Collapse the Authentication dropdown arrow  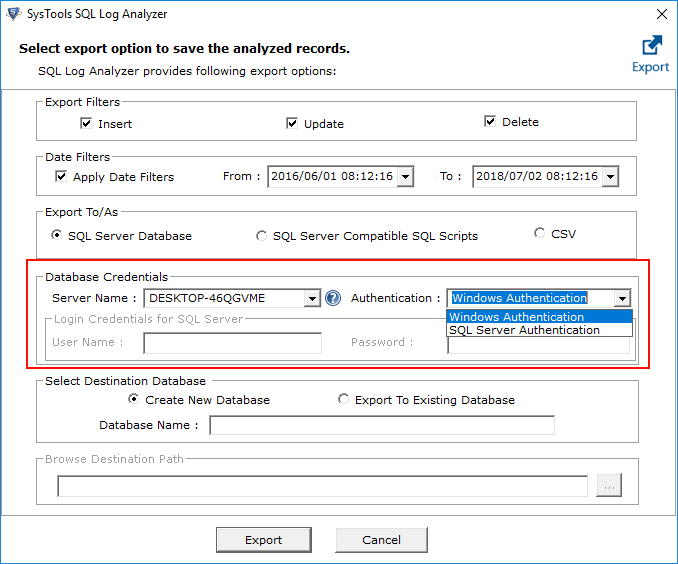(x=622, y=298)
